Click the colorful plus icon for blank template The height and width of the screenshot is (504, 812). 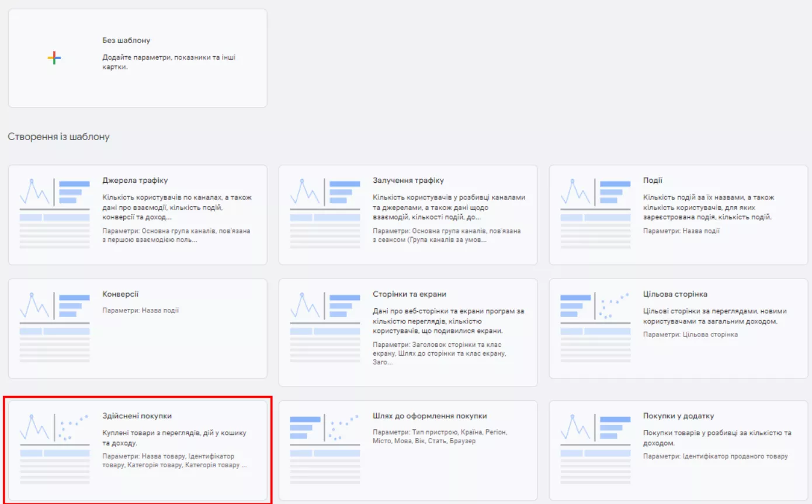54,58
